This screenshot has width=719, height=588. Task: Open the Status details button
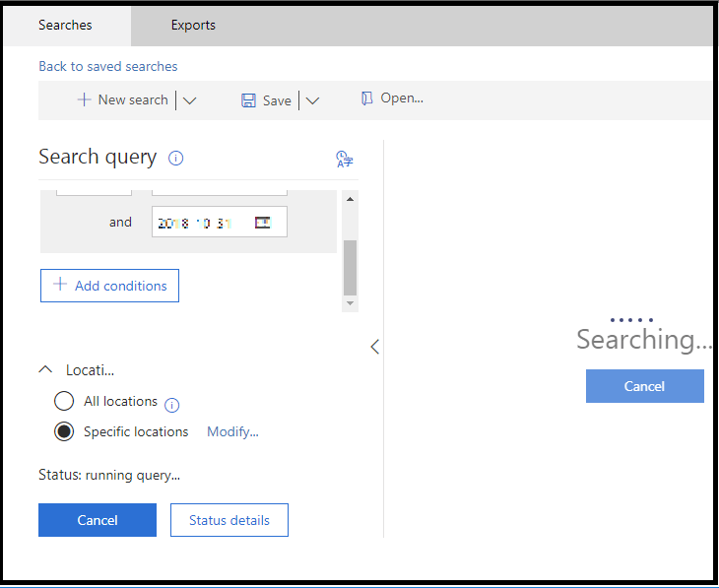click(x=229, y=520)
